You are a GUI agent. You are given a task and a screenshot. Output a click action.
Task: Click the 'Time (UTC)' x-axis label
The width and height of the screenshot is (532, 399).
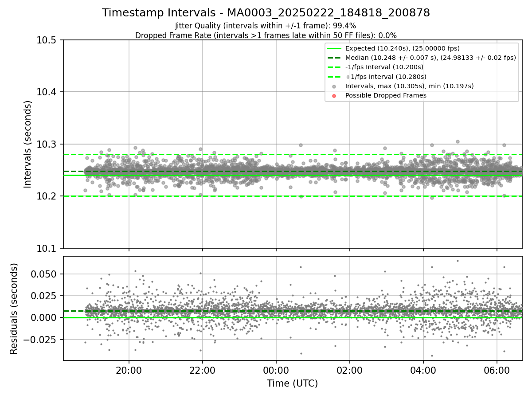click(x=292, y=383)
